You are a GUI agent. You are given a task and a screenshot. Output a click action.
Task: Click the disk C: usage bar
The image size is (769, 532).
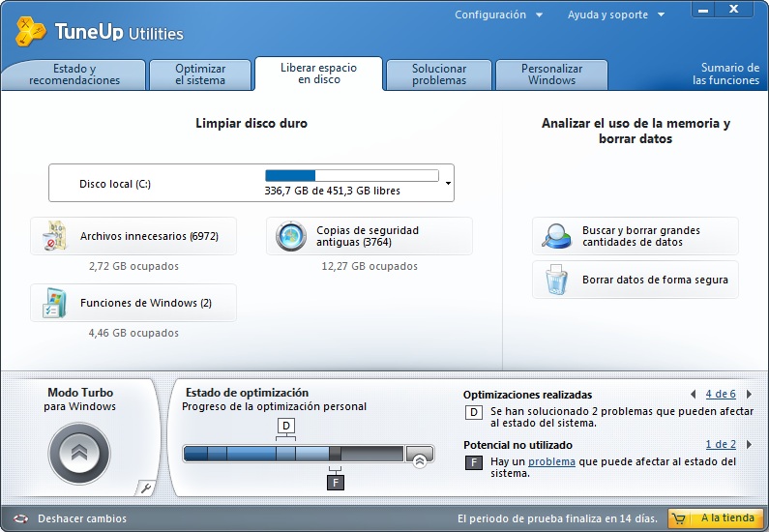tap(352, 175)
